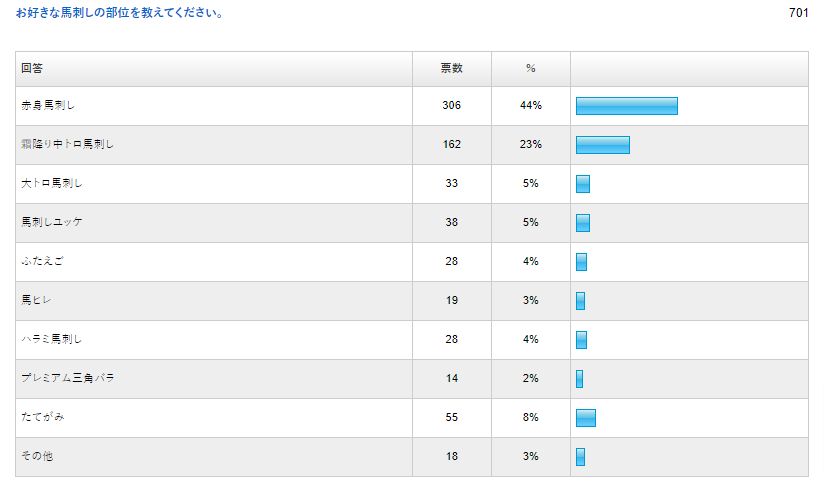Click the ハラミ馬刺し answer label
Image resolution: width=824 pixels, height=490 pixels.
click(x=52, y=340)
